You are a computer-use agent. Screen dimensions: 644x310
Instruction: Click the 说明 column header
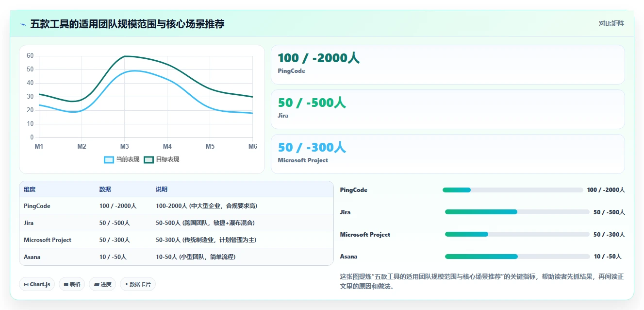pyautogui.click(x=162, y=189)
